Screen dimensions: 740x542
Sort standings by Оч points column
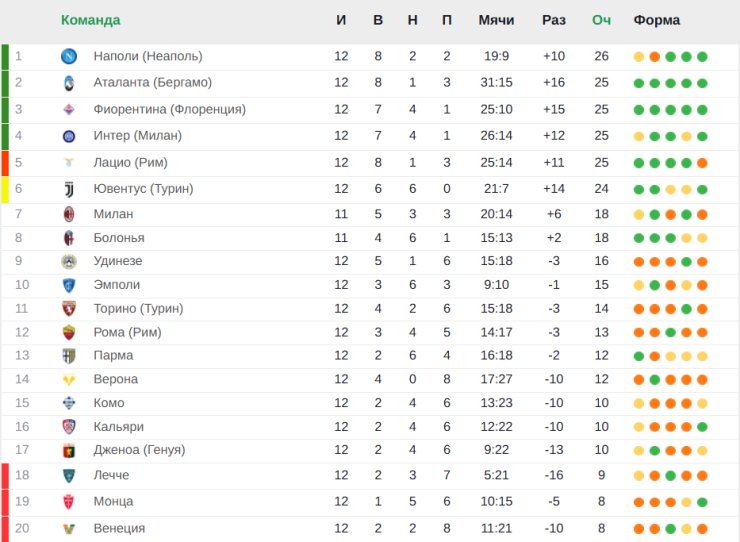[x=601, y=20]
